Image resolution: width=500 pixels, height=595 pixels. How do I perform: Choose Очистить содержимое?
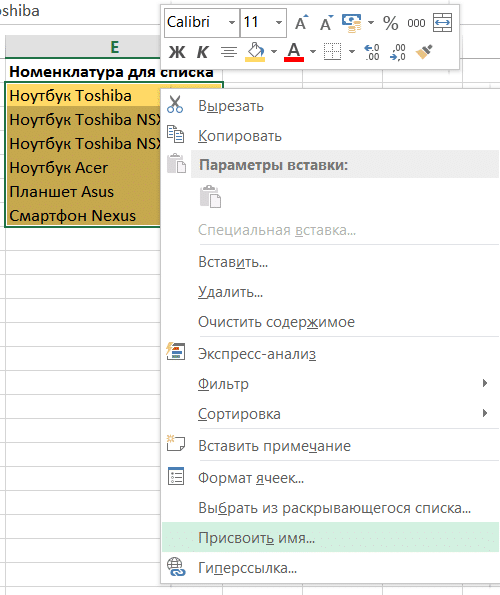(330, 322)
